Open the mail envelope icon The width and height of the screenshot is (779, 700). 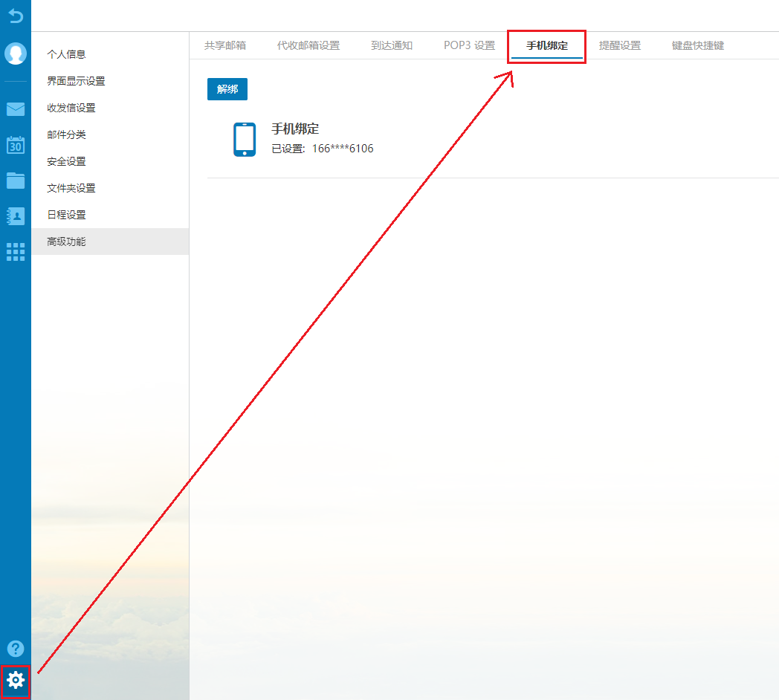click(x=16, y=109)
